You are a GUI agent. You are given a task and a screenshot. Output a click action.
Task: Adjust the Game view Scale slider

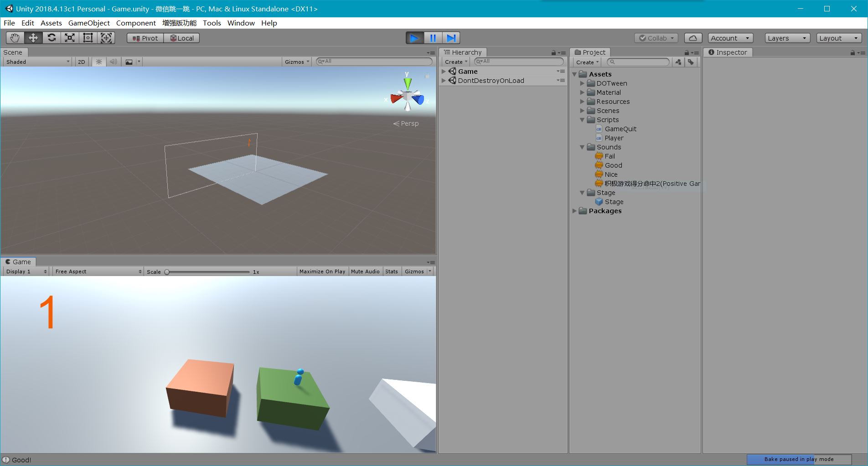[x=208, y=272]
